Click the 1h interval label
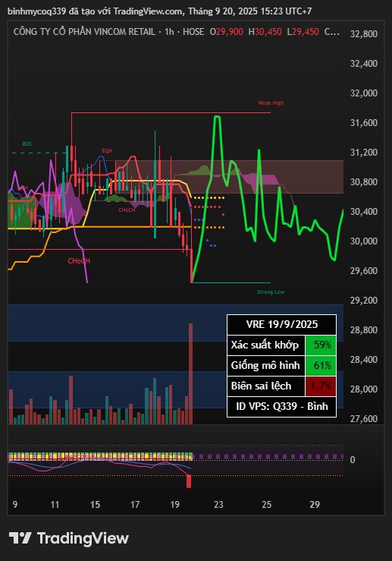392x561 pixels. 169,32
